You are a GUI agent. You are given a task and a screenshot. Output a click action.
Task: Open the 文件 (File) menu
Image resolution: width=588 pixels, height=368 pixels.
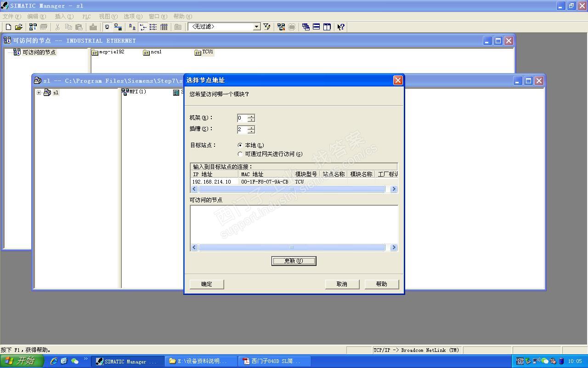tap(11, 17)
